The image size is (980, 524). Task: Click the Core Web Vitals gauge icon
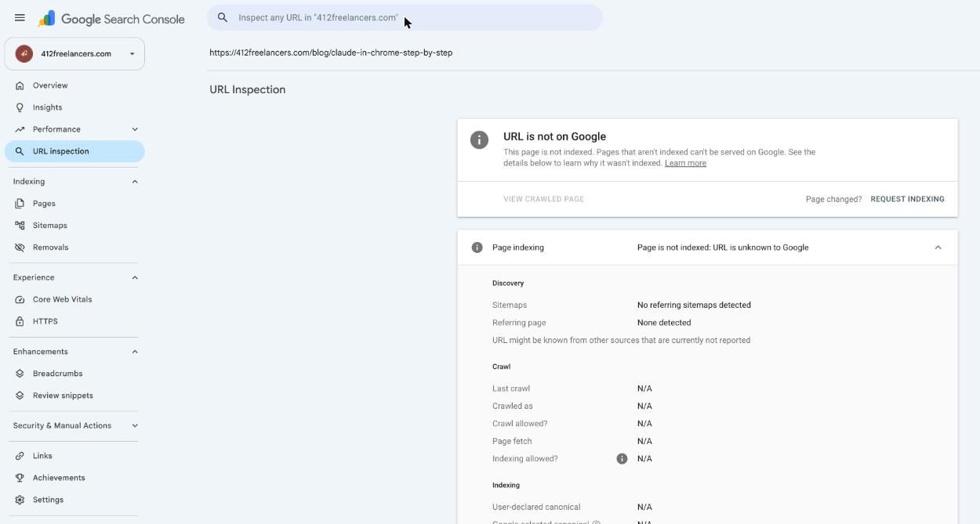20,299
